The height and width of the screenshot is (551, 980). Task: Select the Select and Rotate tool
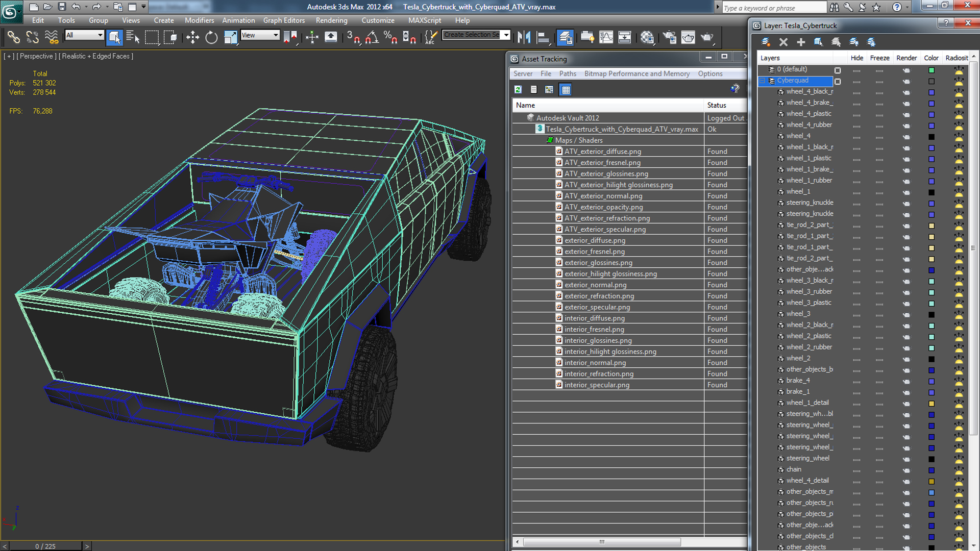tap(211, 37)
